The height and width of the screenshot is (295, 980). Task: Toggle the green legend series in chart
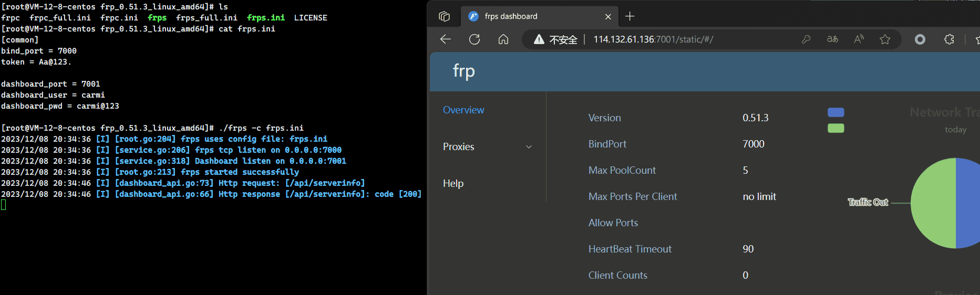click(835, 128)
